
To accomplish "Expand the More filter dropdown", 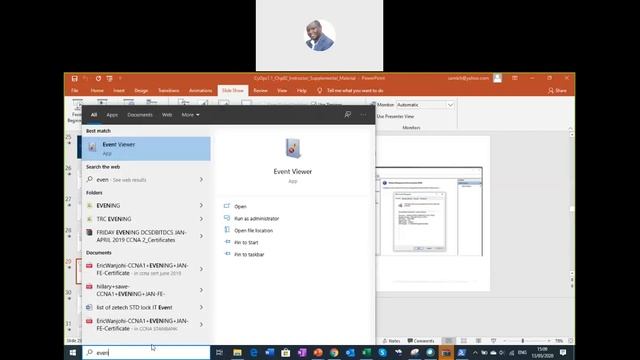I will click(x=191, y=115).
